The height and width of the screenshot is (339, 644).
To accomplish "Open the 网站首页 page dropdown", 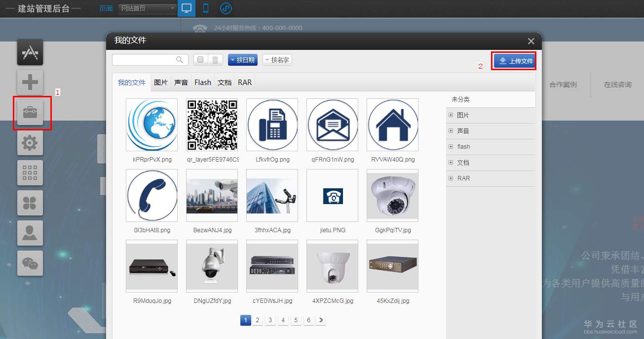I will click(x=148, y=8).
